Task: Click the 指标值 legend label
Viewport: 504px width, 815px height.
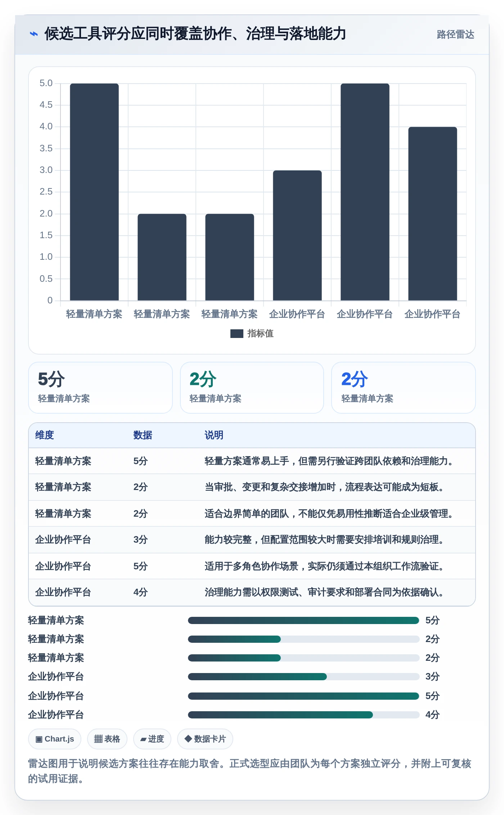Action: (x=260, y=334)
